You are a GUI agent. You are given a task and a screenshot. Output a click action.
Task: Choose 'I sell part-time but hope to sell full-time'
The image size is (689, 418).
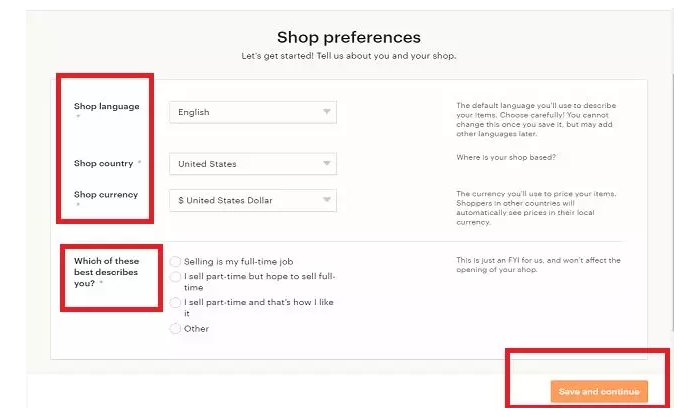[175, 276]
